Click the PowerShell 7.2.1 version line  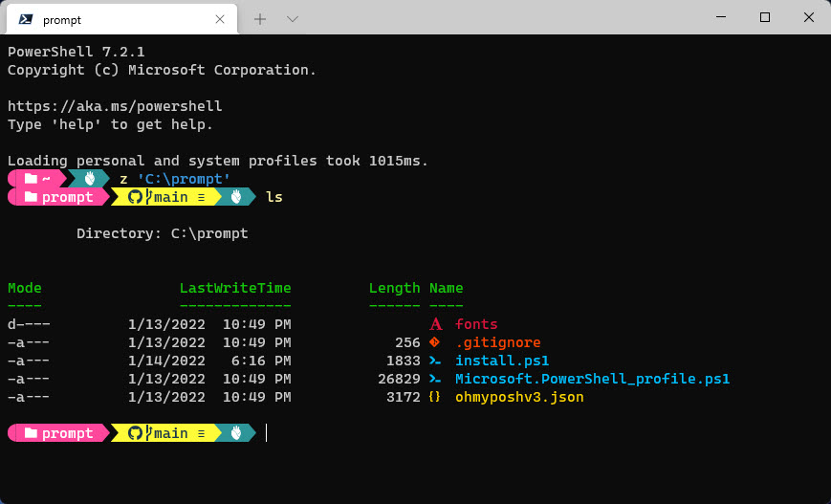coord(77,52)
